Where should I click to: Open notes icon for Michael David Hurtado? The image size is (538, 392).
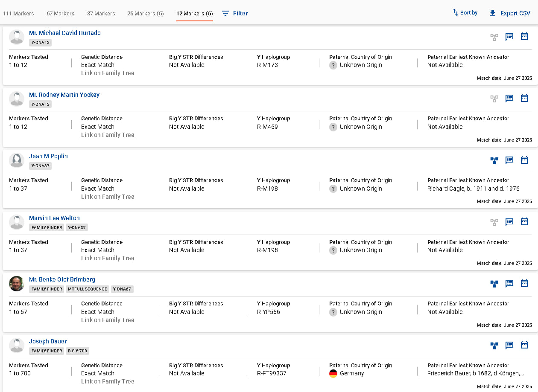(509, 37)
